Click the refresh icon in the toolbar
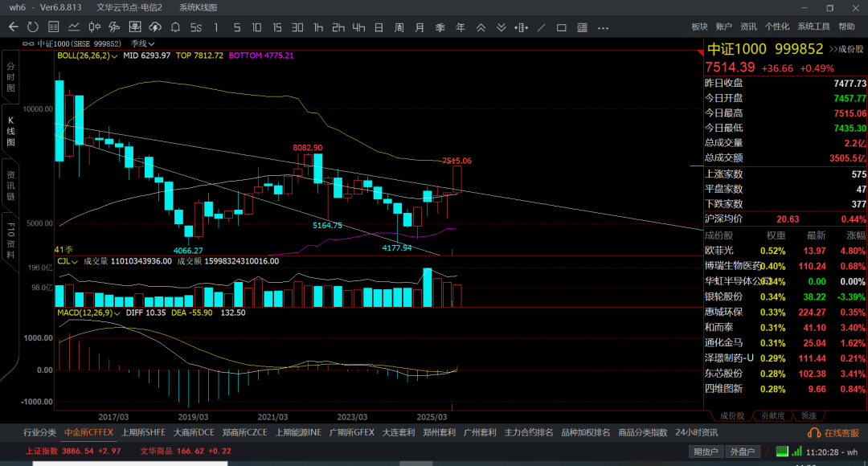This screenshot has width=868, height=466. [x=33, y=27]
